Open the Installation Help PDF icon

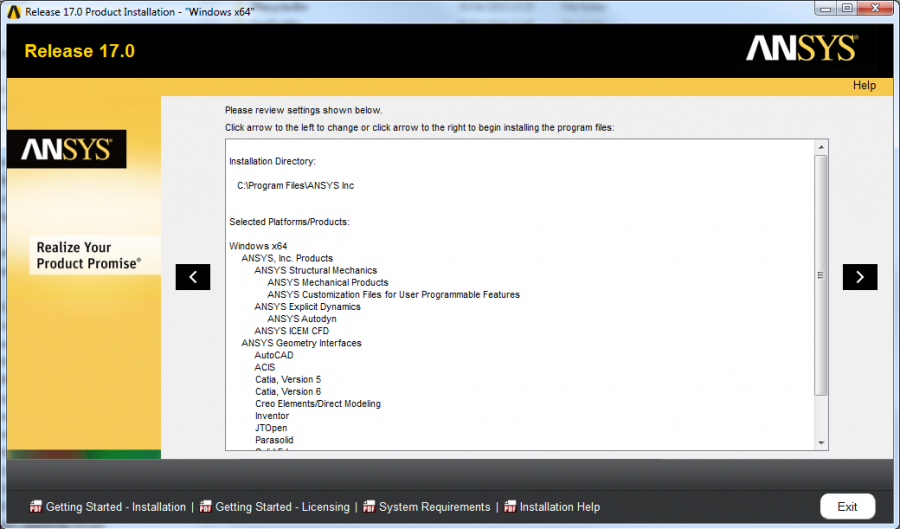click(x=510, y=506)
